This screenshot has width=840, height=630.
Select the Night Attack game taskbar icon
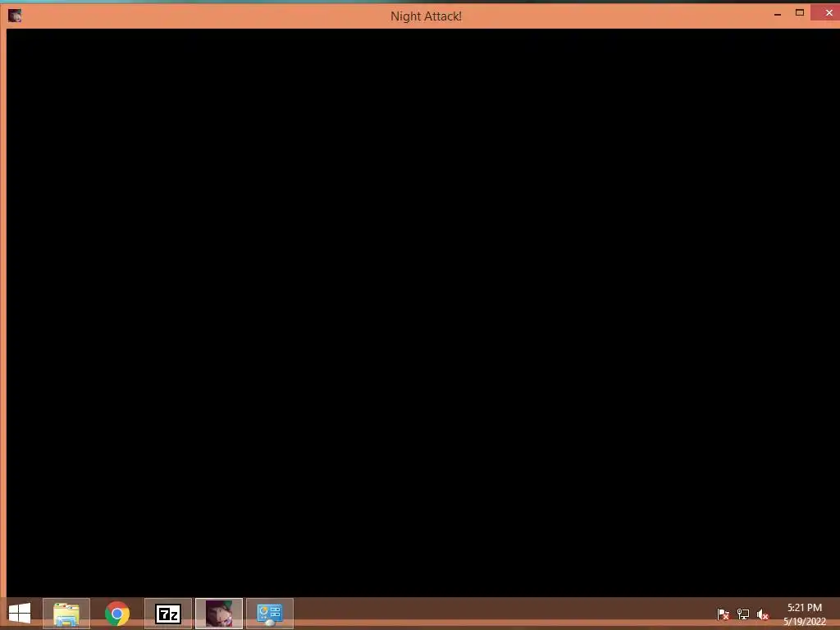click(219, 614)
